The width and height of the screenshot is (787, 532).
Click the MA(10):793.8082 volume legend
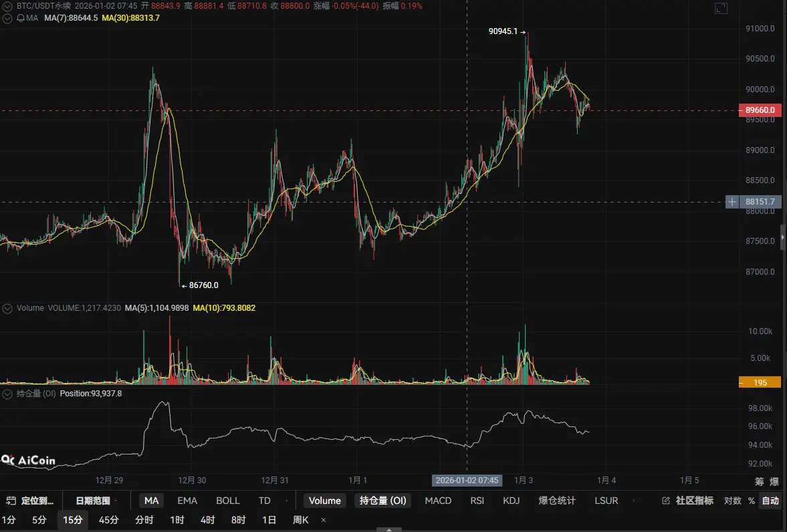click(x=224, y=308)
